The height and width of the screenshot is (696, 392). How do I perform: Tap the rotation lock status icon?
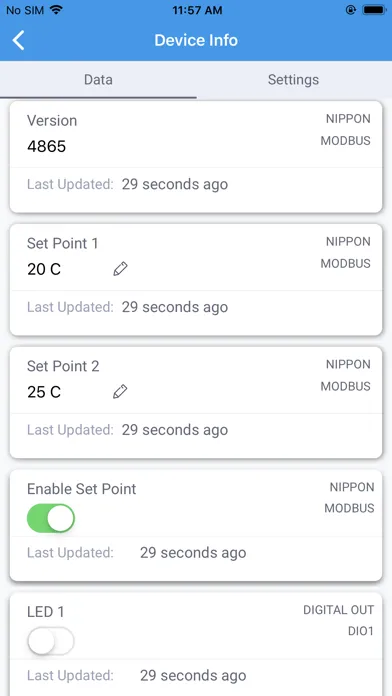[x=351, y=10]
